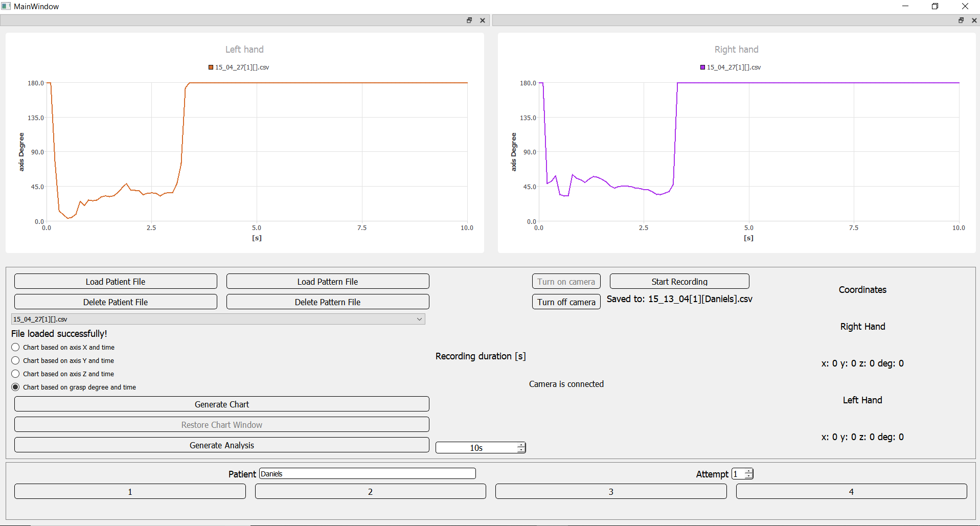The height and width of the screenshot is (526, 980).
Task: Close the Left hand chart dock panel
Action: tap(483, 20)
